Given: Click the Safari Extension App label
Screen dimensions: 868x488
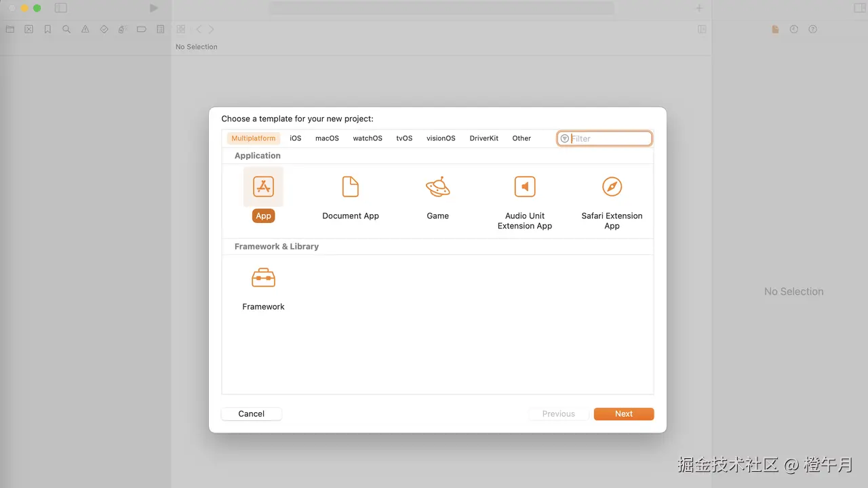Looking at the screenshot, I should tap(612, 221).
